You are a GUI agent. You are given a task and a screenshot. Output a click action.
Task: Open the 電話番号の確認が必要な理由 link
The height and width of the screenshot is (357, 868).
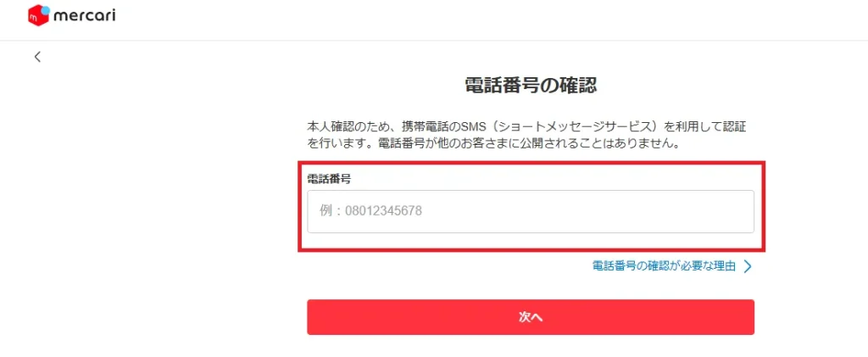point(664,266)
